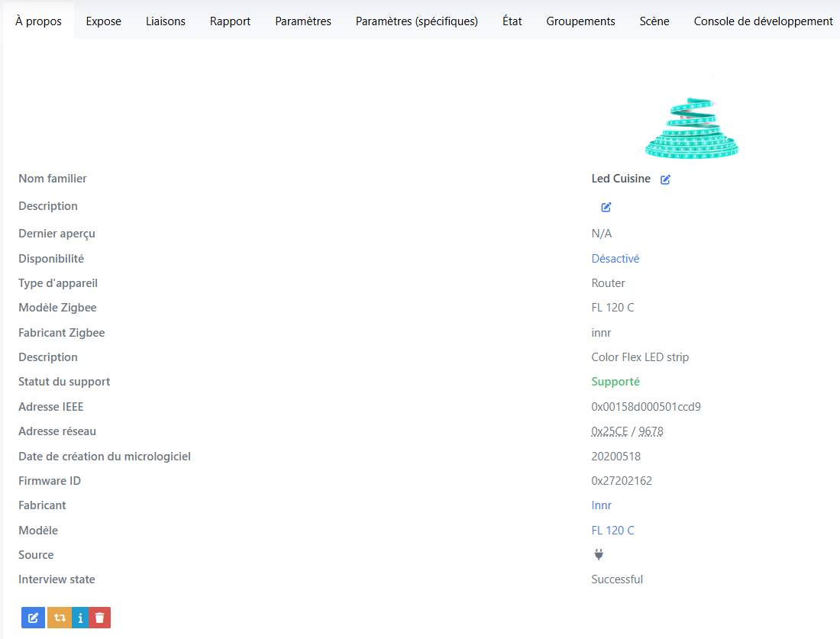Screen dimensions: 840x639
Task: Click the Adresse réseau label
Action: point(57,431)
